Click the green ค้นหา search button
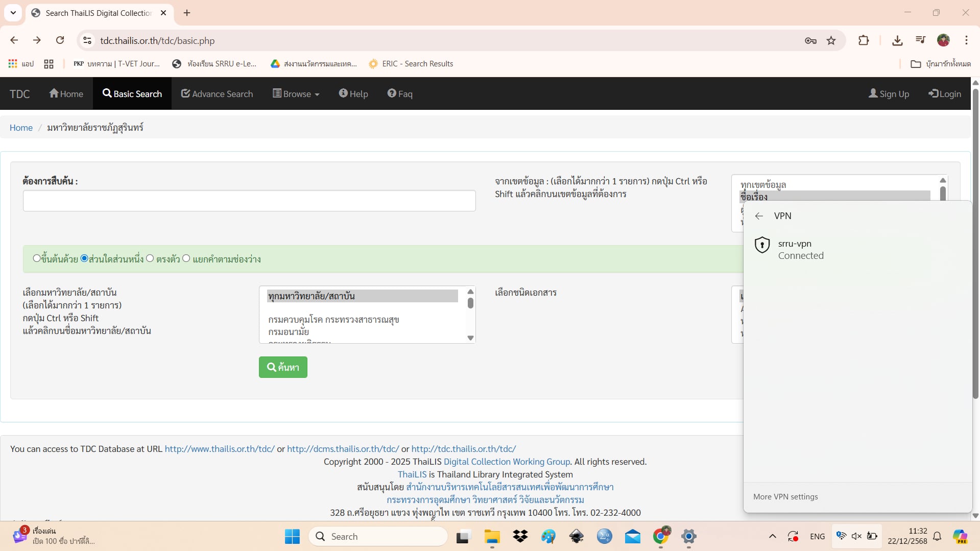The width and height of the screenshot is (980, 551). [283, 367]
